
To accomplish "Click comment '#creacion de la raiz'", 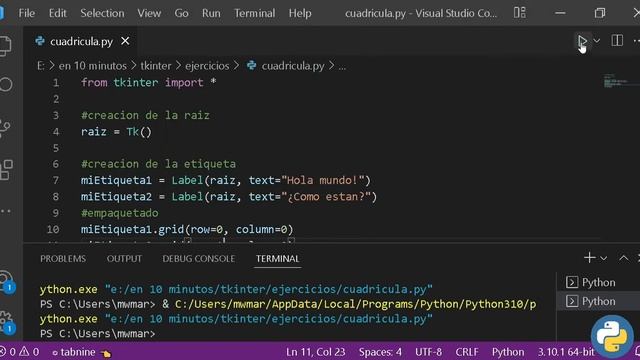I will (x=145, y=116).
